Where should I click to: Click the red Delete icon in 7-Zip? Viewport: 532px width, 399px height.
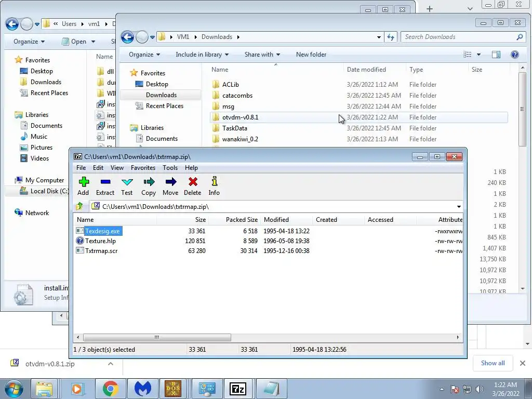click(x=193, y=186)
